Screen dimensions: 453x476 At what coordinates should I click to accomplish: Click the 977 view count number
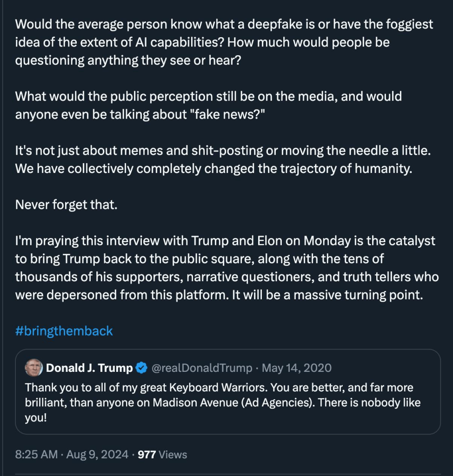pyautogui.click(x=147, y=454)
